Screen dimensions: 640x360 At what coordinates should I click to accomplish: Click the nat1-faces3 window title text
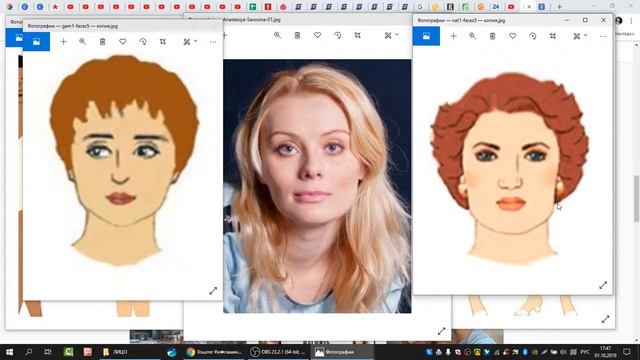tap(461, 20)
